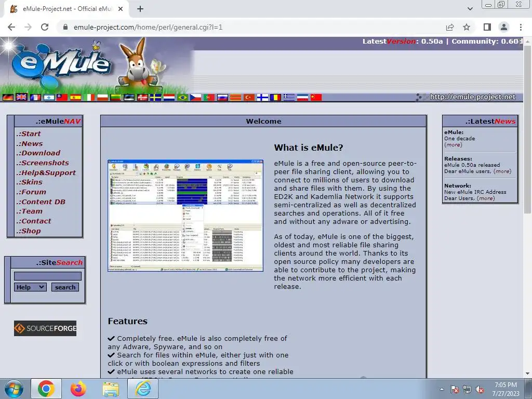Screen dimensions: 532x399
Task: Read more on eMule 0.50a released
Action: 502,171
